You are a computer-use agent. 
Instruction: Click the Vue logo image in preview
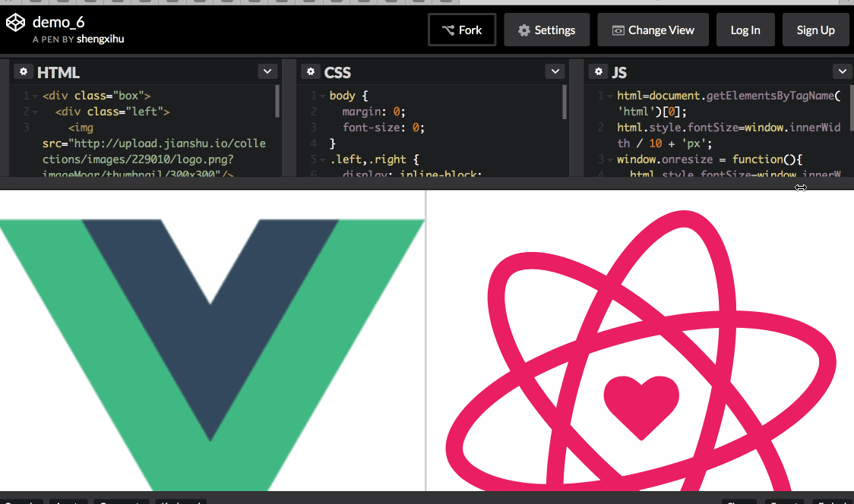(x=212, y=355)
